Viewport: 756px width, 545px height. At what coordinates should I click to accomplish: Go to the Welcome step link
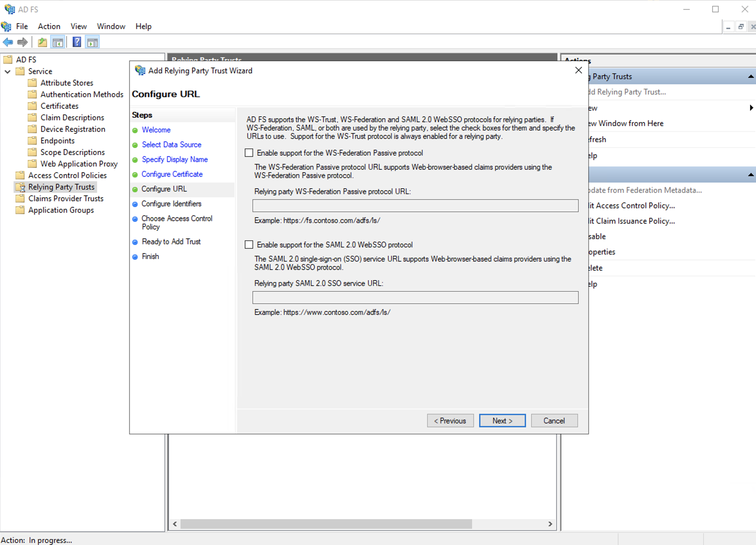[x=156, y=130]
